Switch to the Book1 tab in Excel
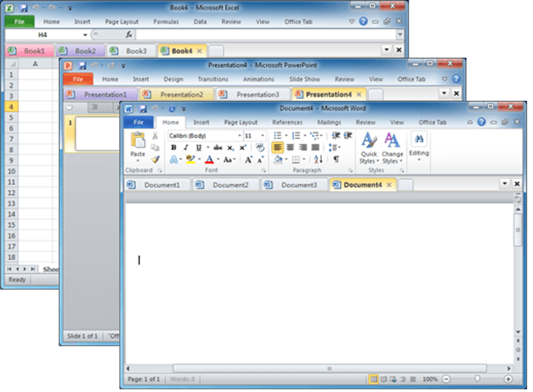The height and width of the screenshot is (392, 533). pyautogui.click(x=29, y=51)
